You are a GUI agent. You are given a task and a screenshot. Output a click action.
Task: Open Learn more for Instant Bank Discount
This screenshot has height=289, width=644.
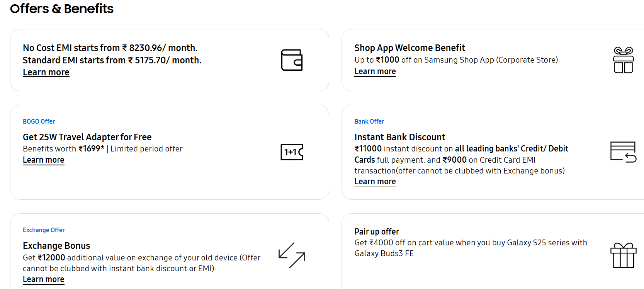pyautogui.click(x=375, y=182)
